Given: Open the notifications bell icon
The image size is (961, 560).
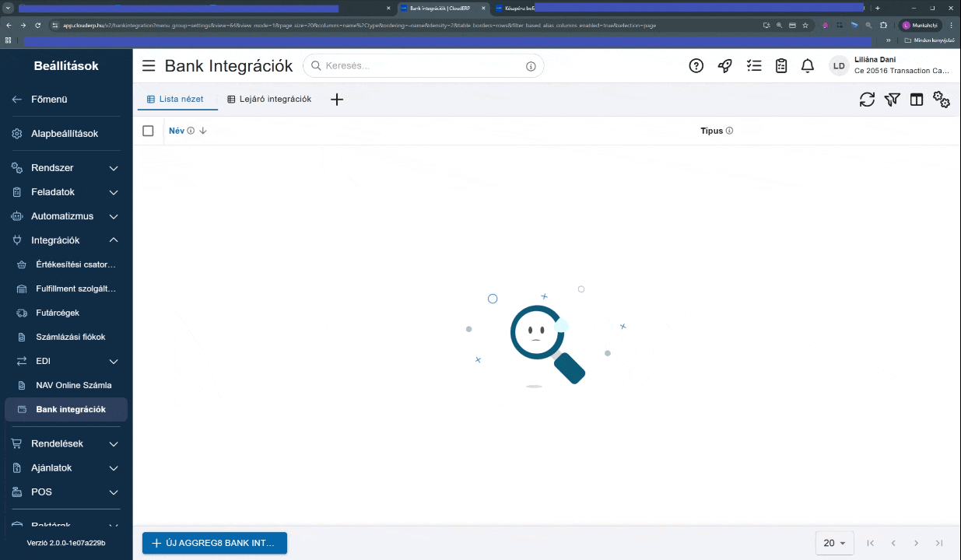Looking at the screenshot, I should click(807, 65).
